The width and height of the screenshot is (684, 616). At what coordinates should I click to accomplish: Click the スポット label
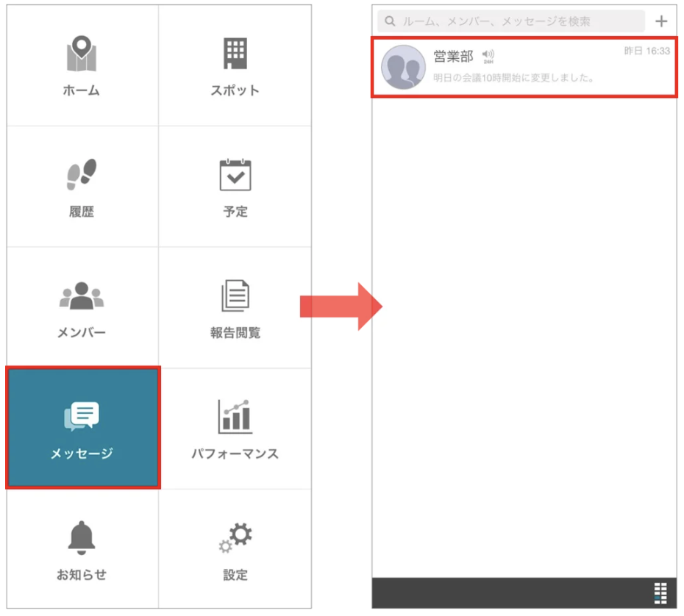[235, 90]
